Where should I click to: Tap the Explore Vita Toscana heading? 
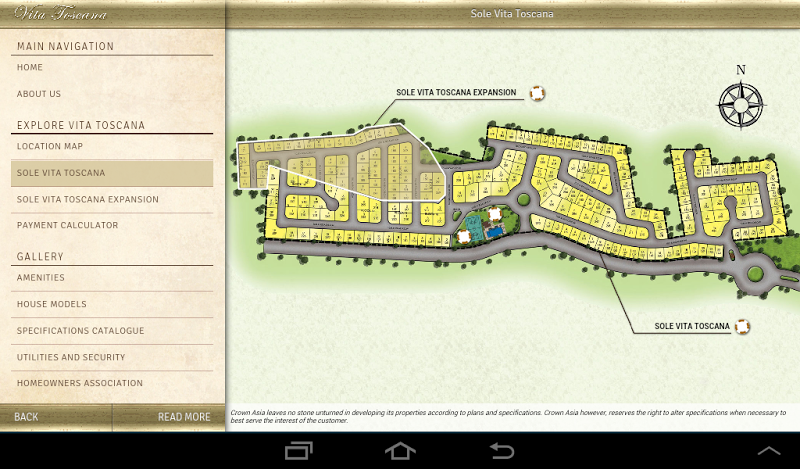(81, 126)
